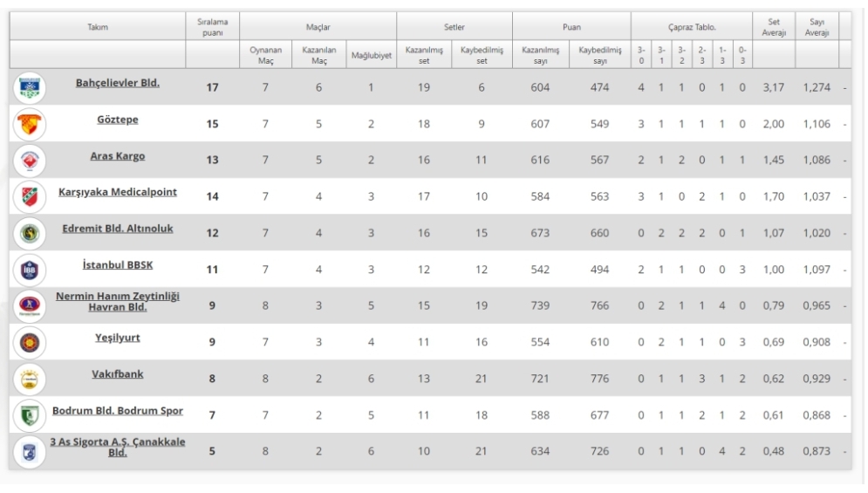868x493 pixels.
Task: Click Bahçelievler's ranking points value 17
Action: pos(213,87)
